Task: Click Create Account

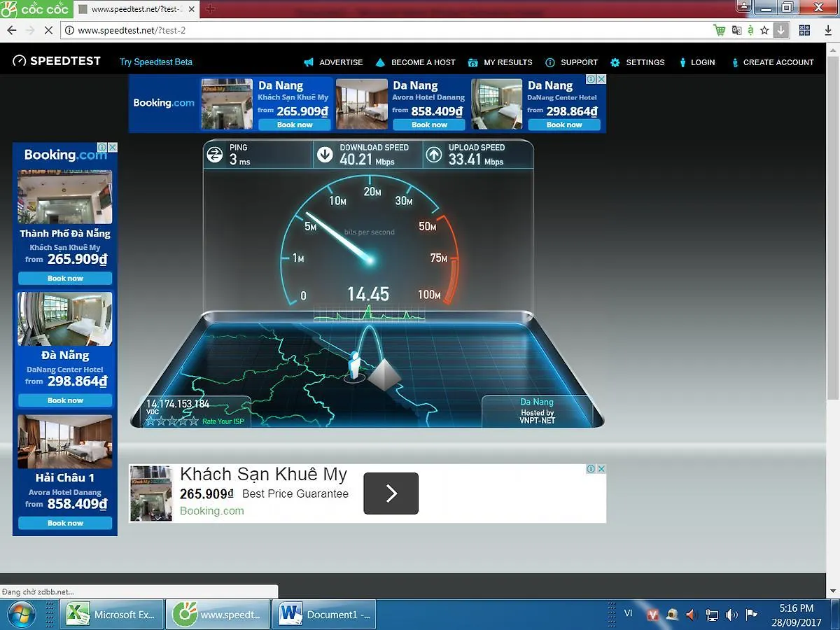Action: [772, 62]
